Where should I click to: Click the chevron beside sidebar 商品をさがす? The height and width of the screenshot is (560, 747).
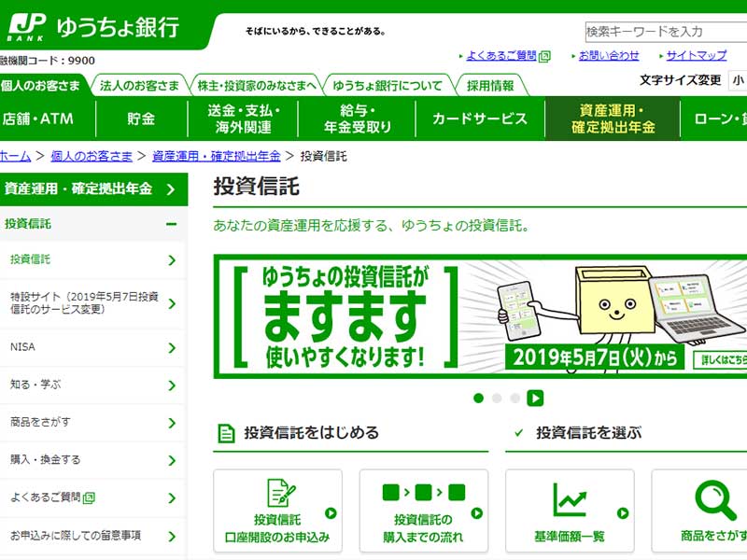172,423
